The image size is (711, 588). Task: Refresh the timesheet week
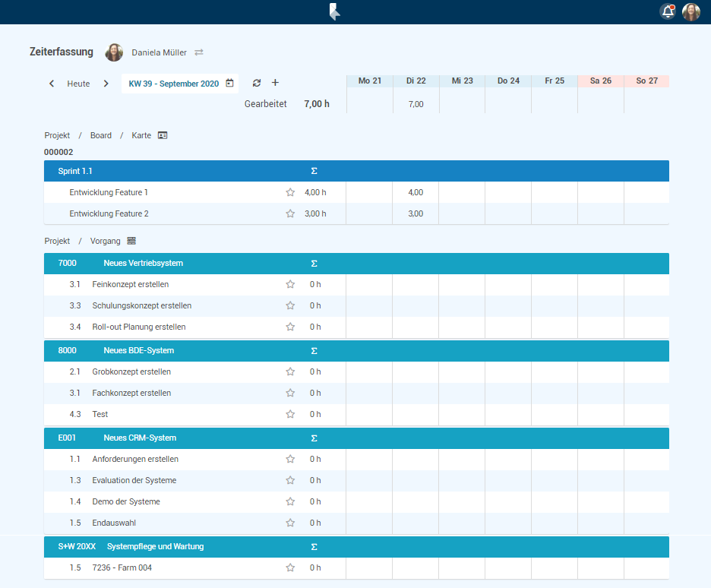[257, 83]
